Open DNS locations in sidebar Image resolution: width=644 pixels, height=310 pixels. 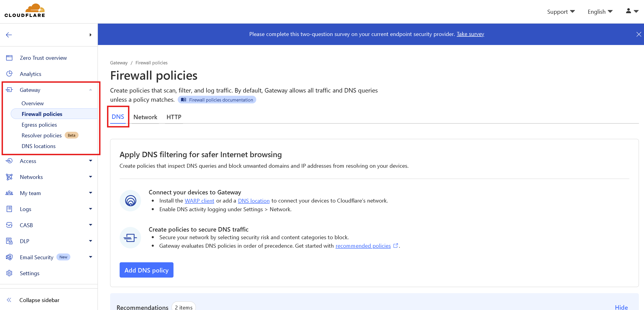click(39, 146)
